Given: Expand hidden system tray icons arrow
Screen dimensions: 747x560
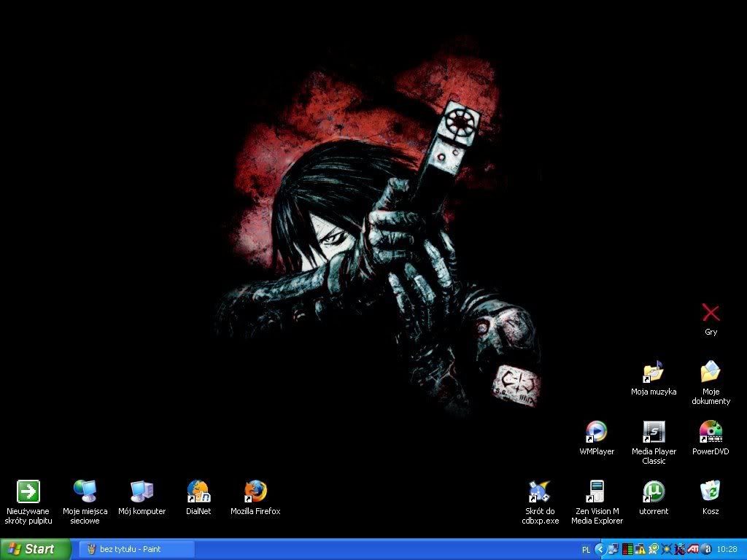Looking at the screenshot, I should tap(600, 549).
